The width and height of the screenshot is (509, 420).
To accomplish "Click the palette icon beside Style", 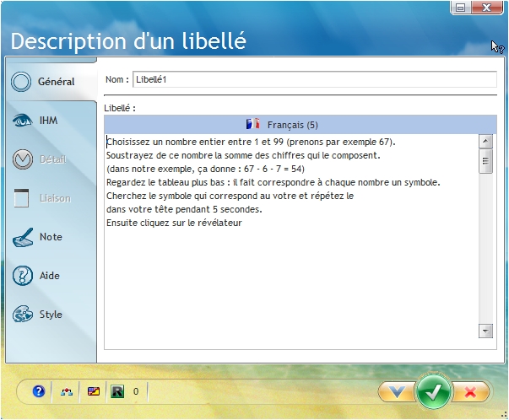I will click(22, 314).
